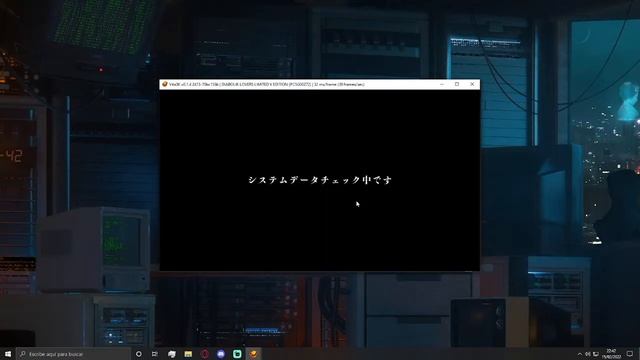Click the taskbar search box
Screen dimensions: 640x360
click(73, 354)
